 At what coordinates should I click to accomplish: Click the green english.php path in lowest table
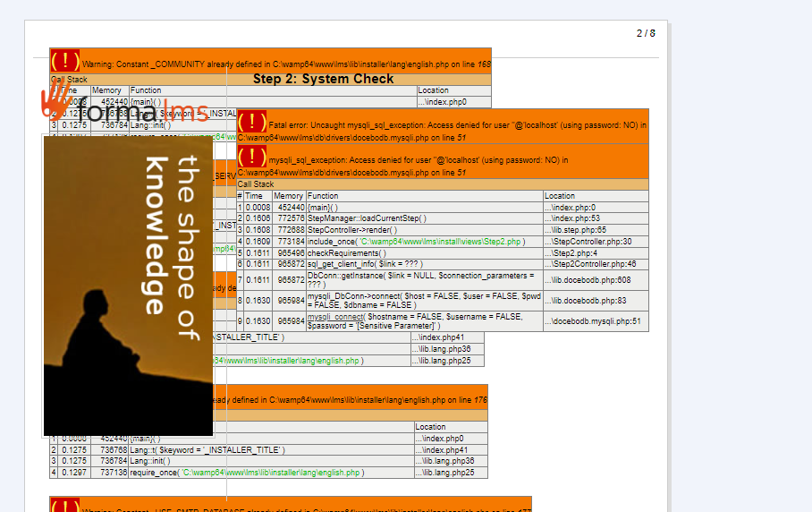click(271, 473)
